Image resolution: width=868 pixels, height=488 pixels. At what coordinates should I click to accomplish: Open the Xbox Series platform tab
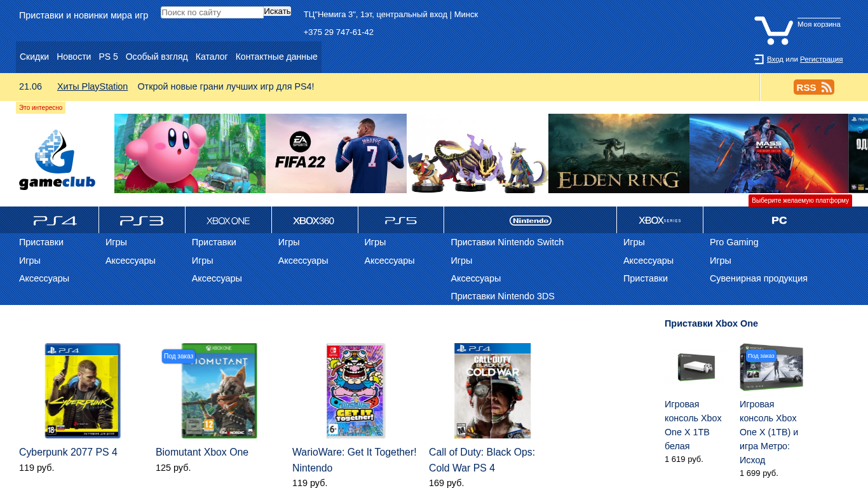pos(660,220)
